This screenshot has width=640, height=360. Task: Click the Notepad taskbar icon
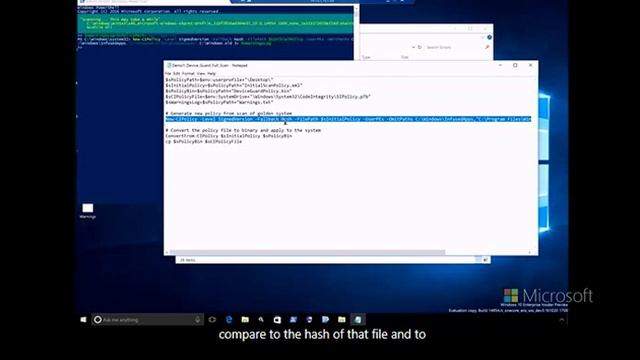tap(358, 320)
